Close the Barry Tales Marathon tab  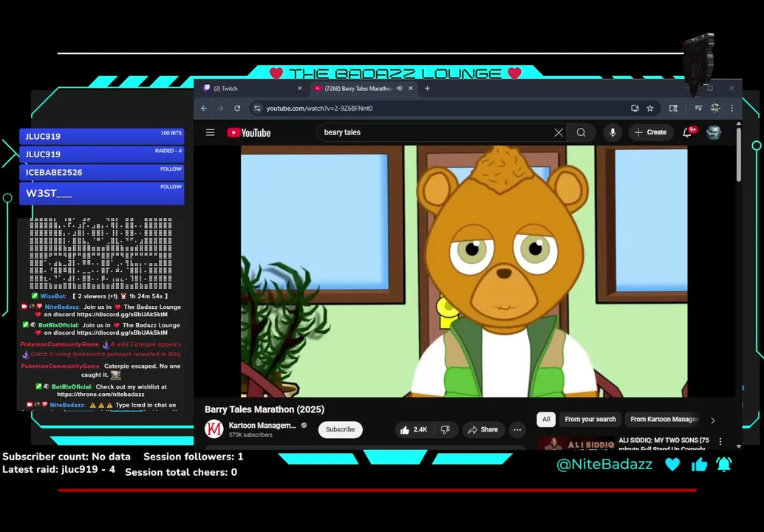click(411, 88)
